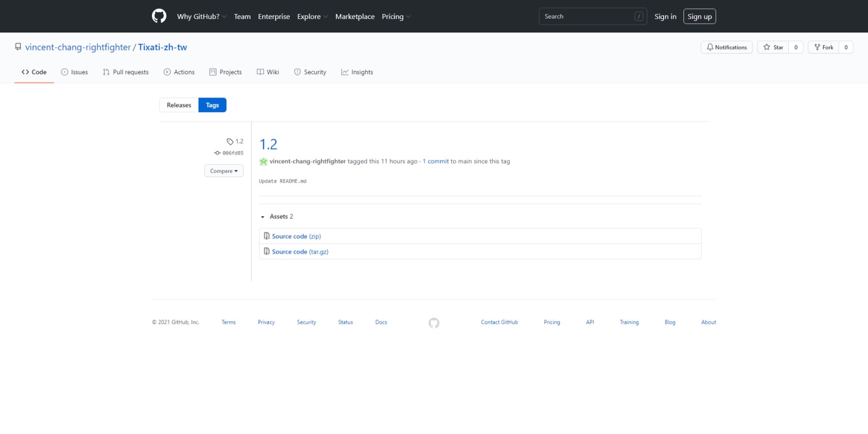
Task: Open the Enterprise page
Action: click(274, 17)
